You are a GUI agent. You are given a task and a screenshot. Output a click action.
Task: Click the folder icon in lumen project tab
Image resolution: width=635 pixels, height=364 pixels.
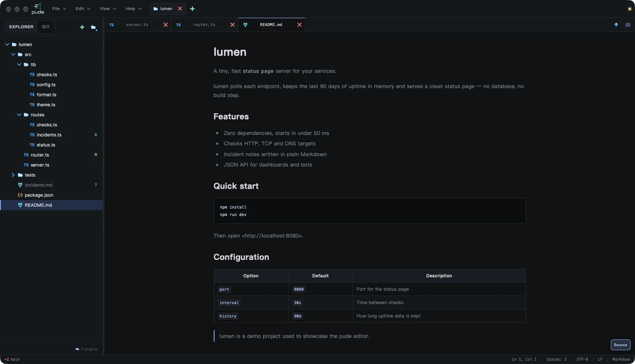[x=155, y=9]
